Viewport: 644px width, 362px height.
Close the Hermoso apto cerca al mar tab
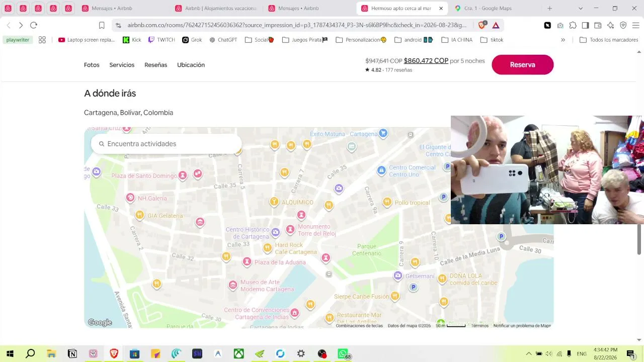click(x=441, y=9)
